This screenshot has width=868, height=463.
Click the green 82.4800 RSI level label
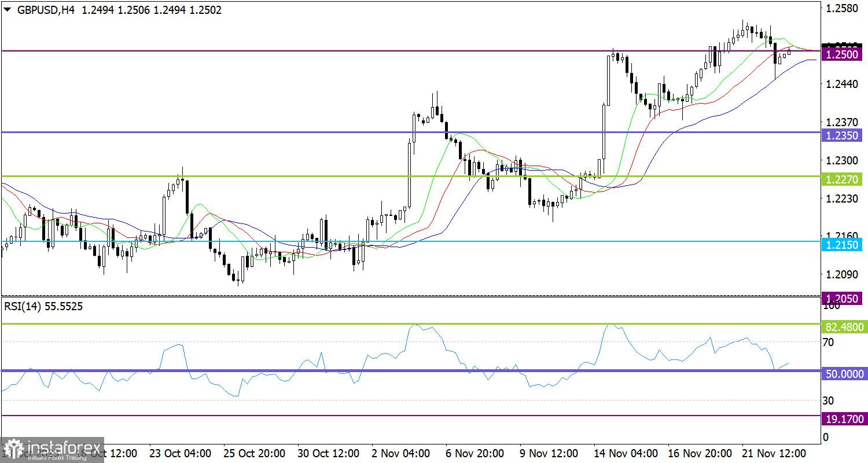[843, 328]
